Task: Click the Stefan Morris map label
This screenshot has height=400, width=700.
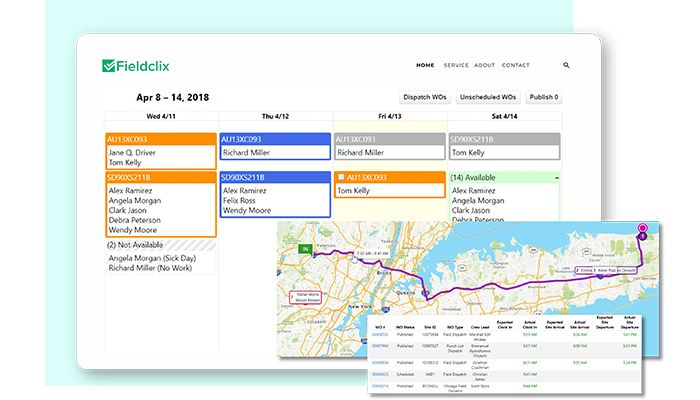Action: 306,295
